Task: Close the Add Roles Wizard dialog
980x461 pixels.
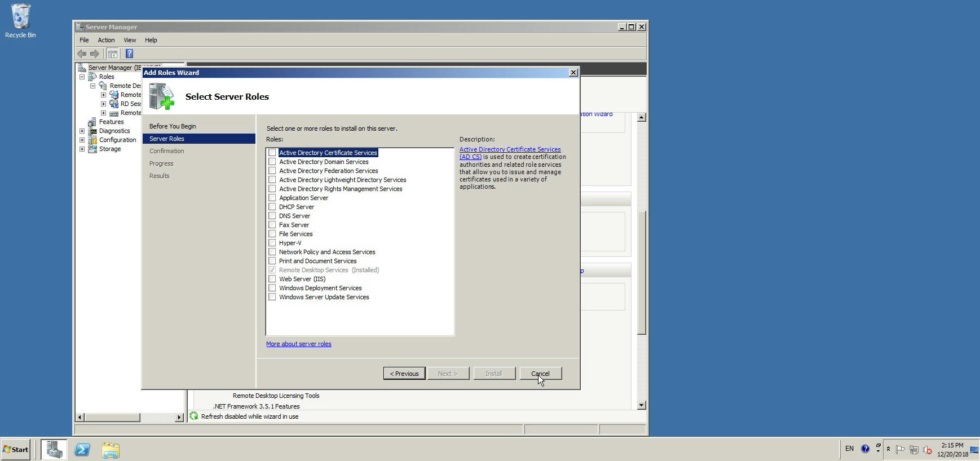Action: click(x=573, y=73)
